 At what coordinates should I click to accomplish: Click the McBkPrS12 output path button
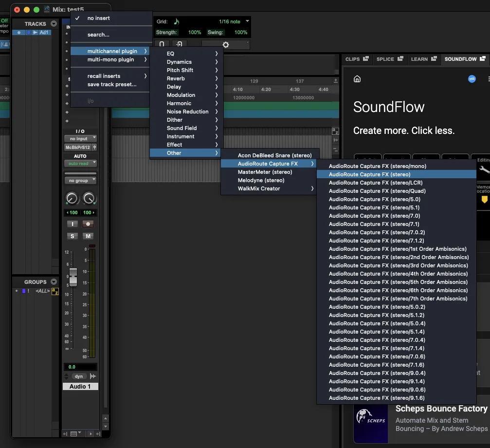(78, 147)
